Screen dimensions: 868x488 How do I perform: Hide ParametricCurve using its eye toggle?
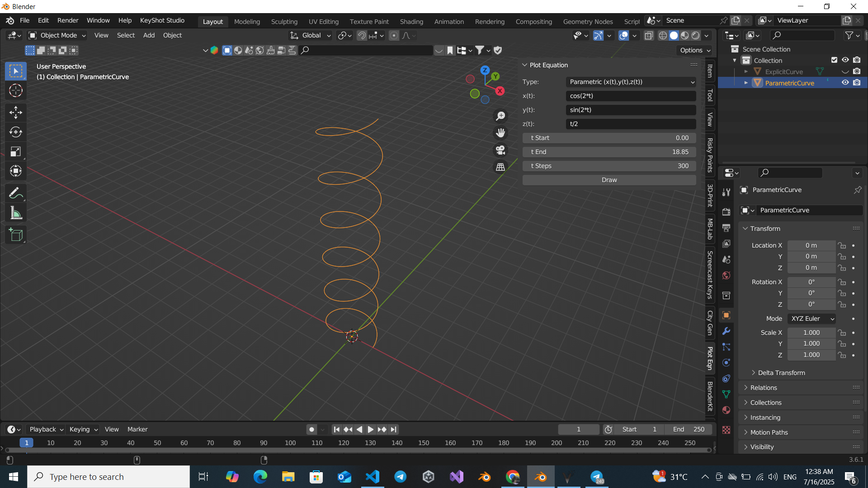point(845,82)
